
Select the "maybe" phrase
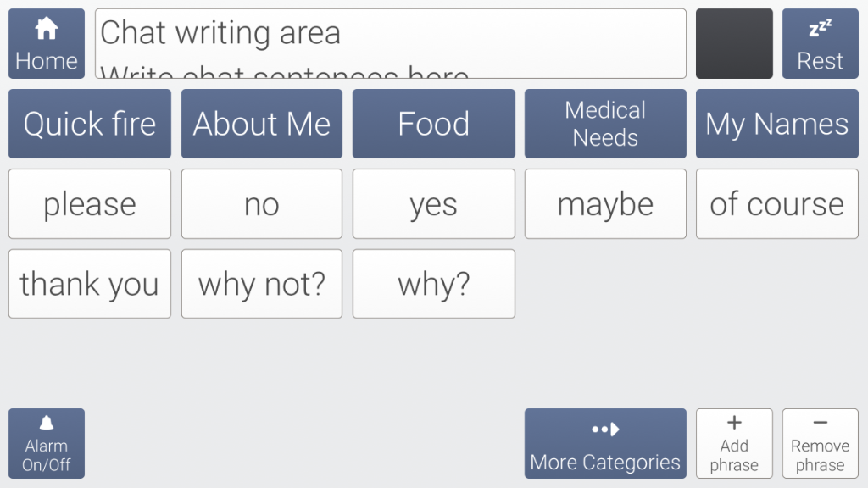(x=605, y=204)
